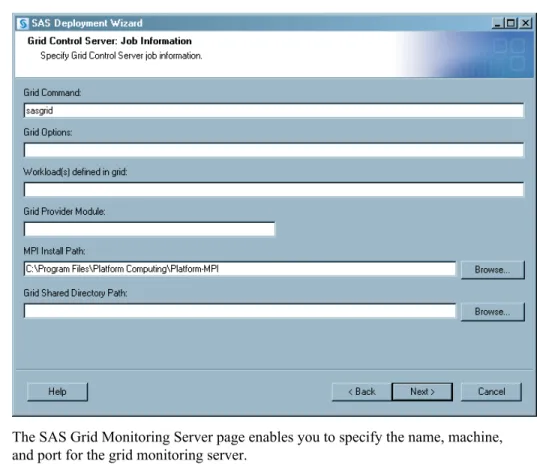Click the Grid Options text field

click(x=274, y=150)
